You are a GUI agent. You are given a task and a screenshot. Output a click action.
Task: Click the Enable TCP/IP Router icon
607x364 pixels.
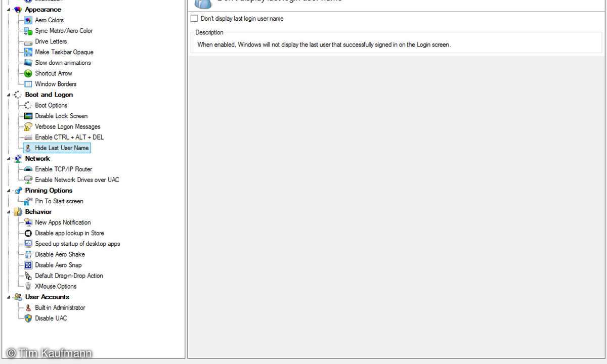coord(28,169)
